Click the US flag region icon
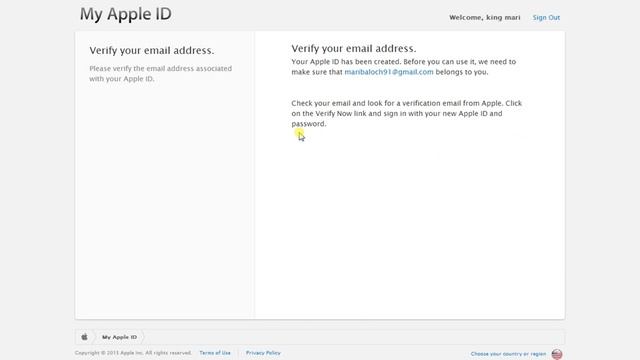This screenshot has width=640, height=360. [x=557, y=354]
